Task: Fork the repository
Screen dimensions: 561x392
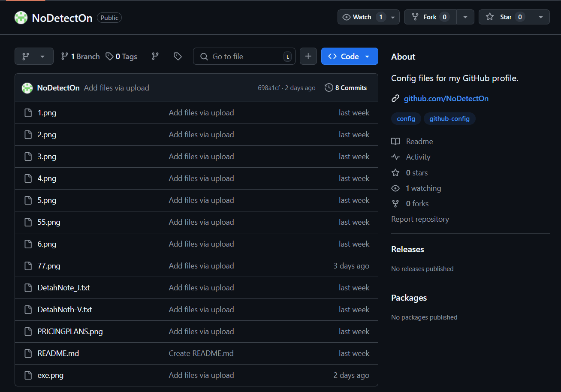Action: (430, 17)
